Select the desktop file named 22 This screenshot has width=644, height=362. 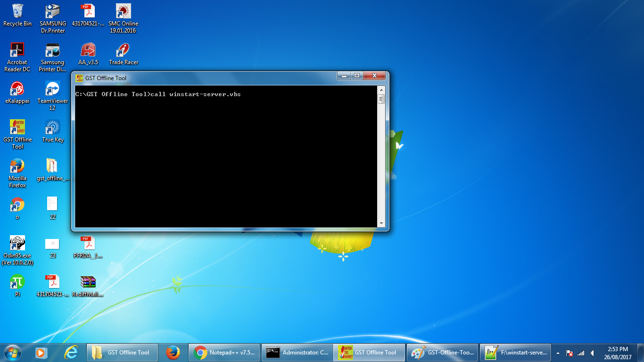pyautogui.click(x=52, y=208)
